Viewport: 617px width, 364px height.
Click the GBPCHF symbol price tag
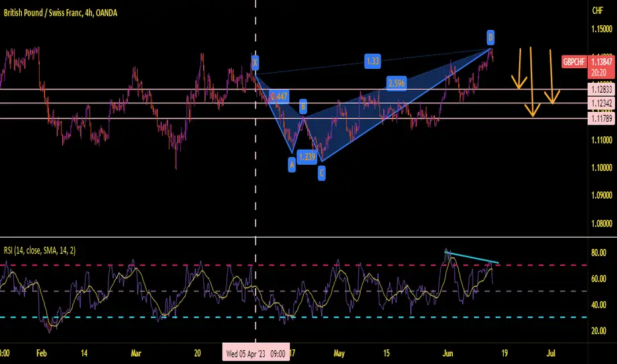point(574,62)
